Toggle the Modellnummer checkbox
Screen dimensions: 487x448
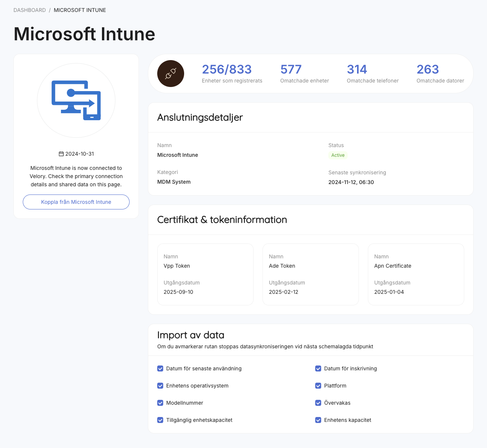(x=160, y=403)
